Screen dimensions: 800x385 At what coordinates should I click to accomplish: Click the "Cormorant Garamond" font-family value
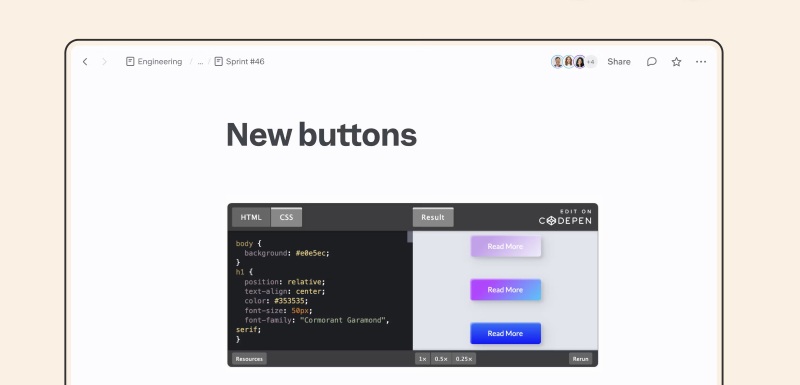pos(342,320)
